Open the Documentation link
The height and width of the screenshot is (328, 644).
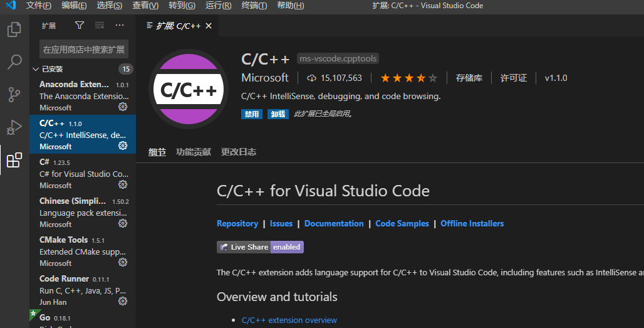point(334,224)
